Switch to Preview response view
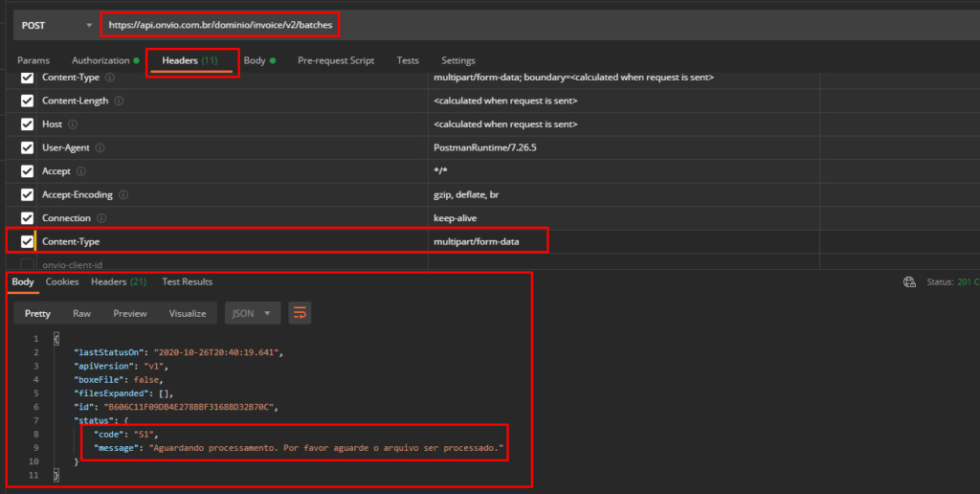The image size is (980, 494). pyautogui.click(x=130, y=313)
